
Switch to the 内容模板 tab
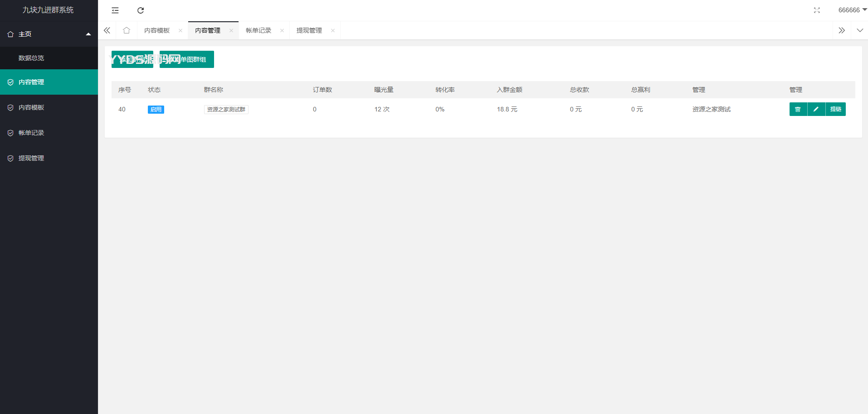[157, 30]
